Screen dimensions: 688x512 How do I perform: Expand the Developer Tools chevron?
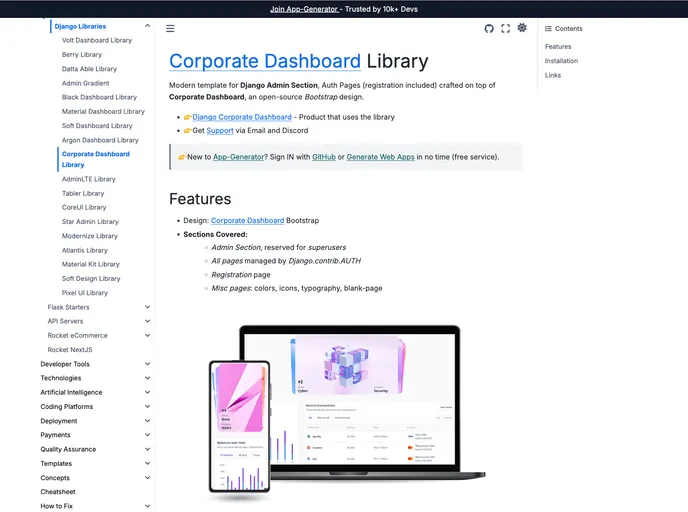point(147,364)
